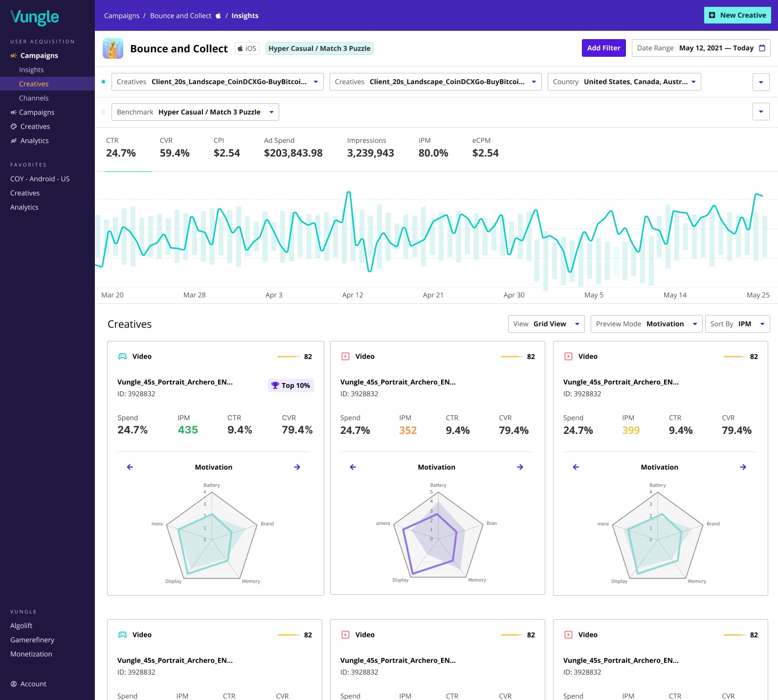The height and width of the screenshot is (700, 778).
Task: Click the Add Filter button
Action: click(x=604, y=48)
